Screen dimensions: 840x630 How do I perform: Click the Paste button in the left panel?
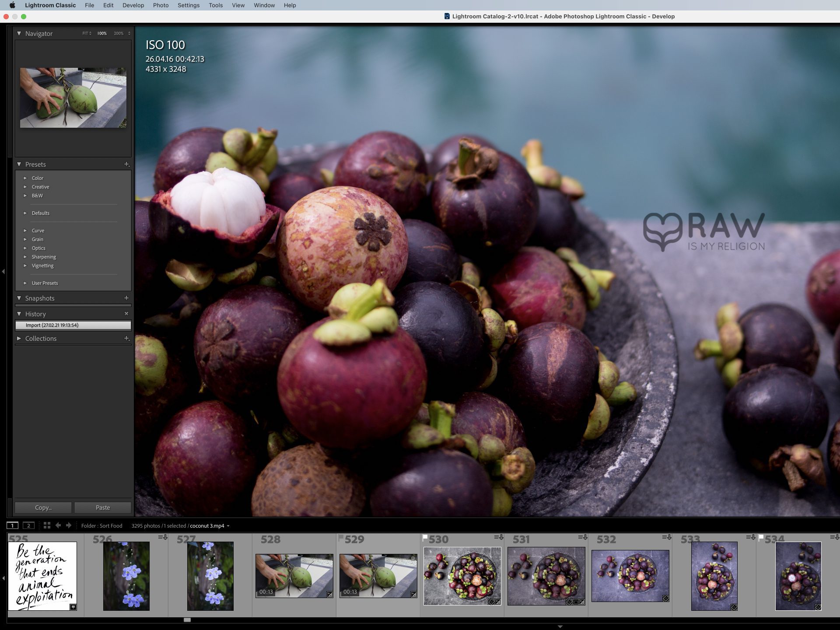coord(103,507)
